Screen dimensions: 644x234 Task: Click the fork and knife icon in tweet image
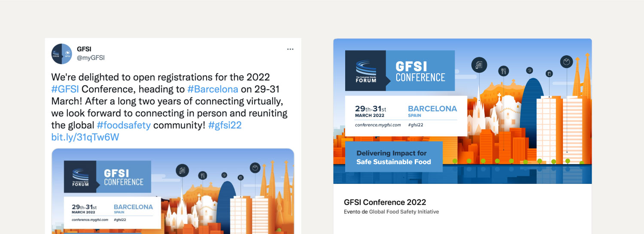pyautogui.click(x=203, y=175)
